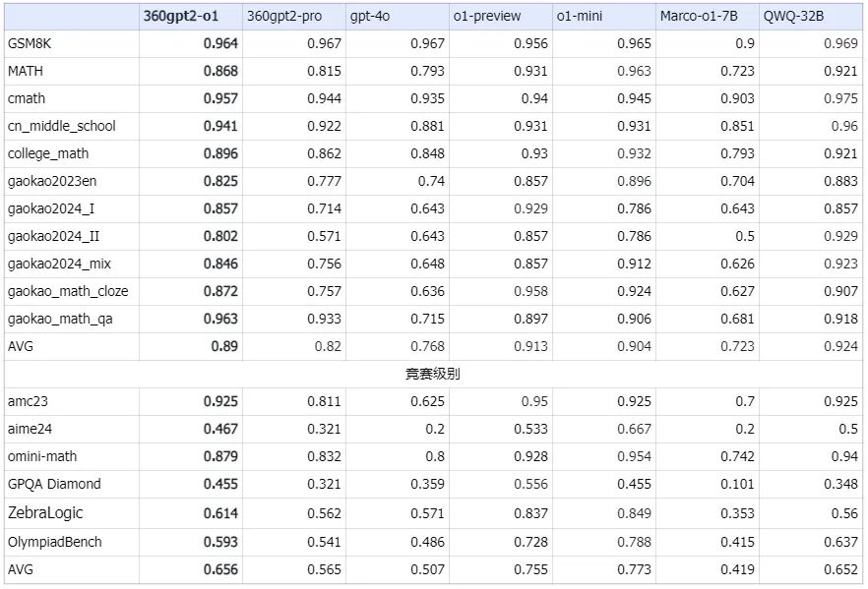Image resolution: width=868 pixels, height=589 pixels.
Task: Select the 360gpt2-o1 column header
Action: [x=182, y=16]
